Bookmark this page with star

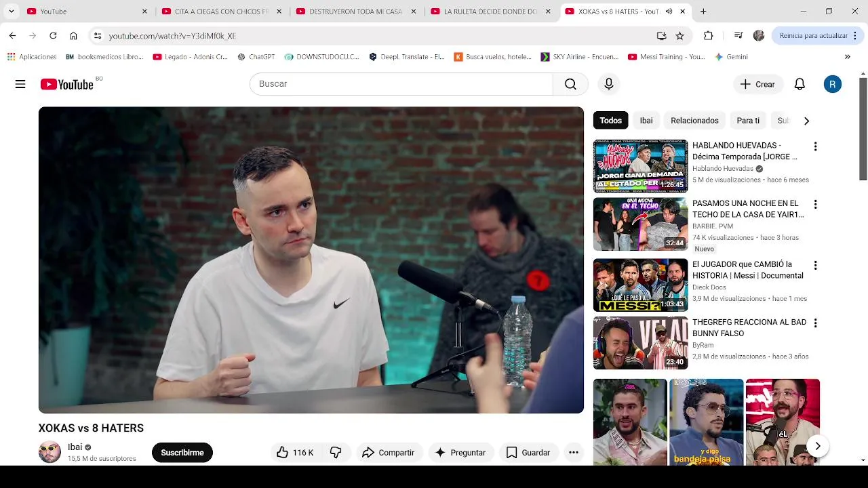click(x=679, y=36)
